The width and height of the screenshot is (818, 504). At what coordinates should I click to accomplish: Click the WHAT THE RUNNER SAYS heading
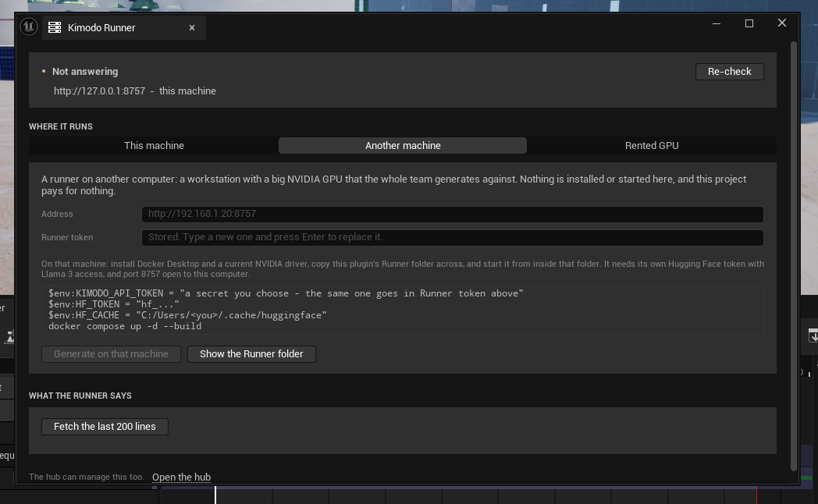[80, 396]
